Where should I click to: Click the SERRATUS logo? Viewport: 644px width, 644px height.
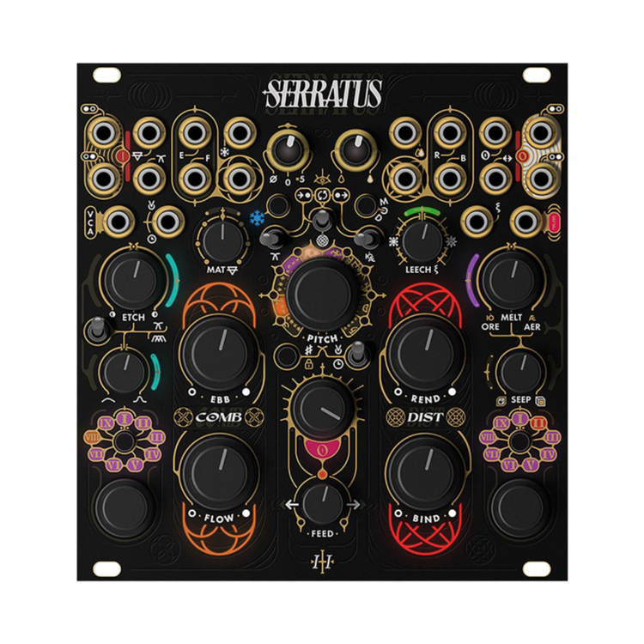pyautogui.click(x=323, y=94)
